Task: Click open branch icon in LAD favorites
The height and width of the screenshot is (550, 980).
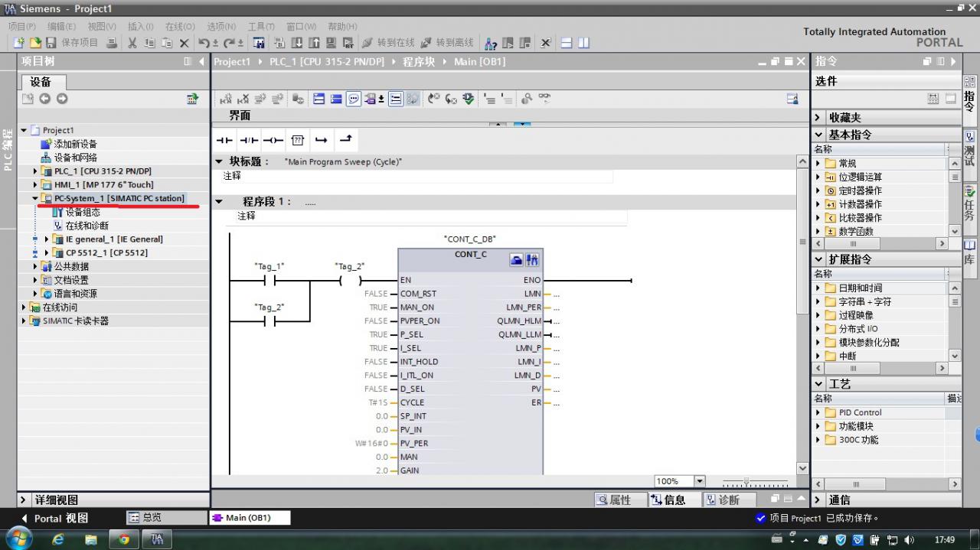Action: pyautogui.click(x=322, y=140)
